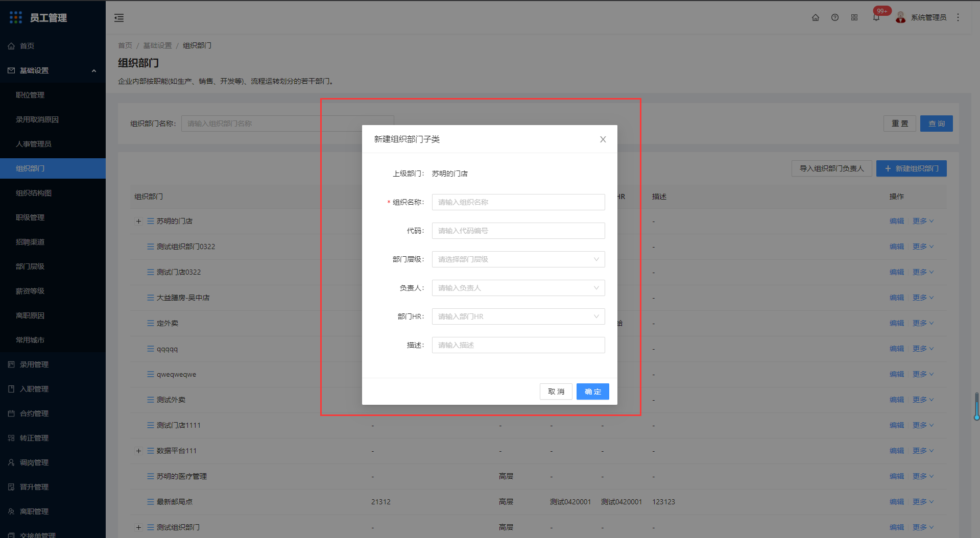The height and width of the screenshot is (538, 980).
Task: Focus the 描述 input field
Action: tap(518, 345)
